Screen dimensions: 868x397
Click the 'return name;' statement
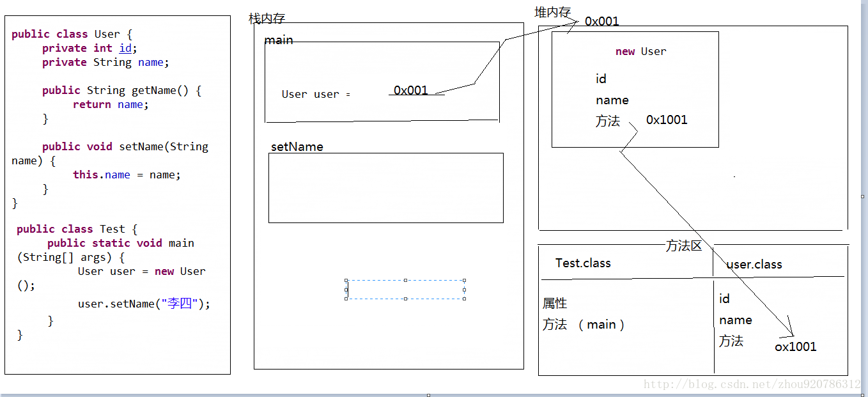(111, 105)
